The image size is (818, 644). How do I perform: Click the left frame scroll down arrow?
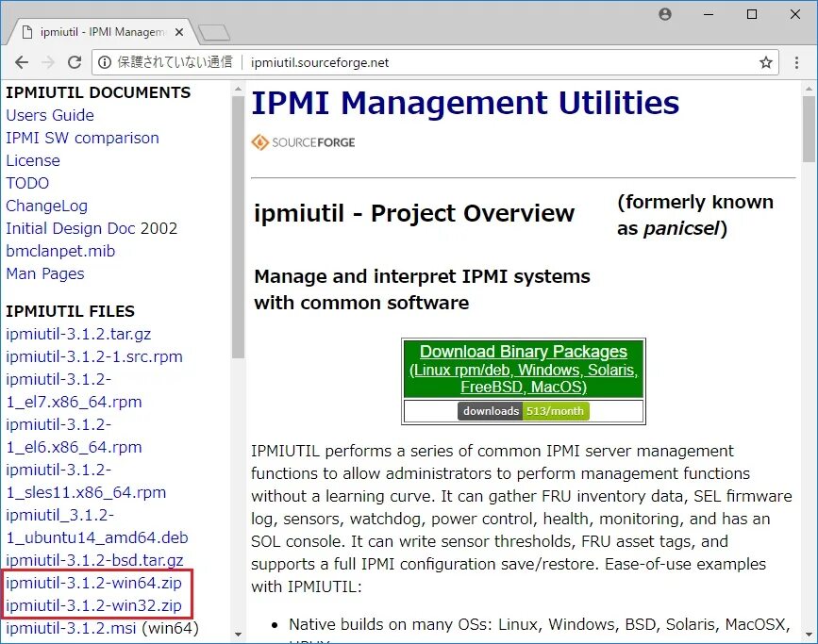point(238,635)
